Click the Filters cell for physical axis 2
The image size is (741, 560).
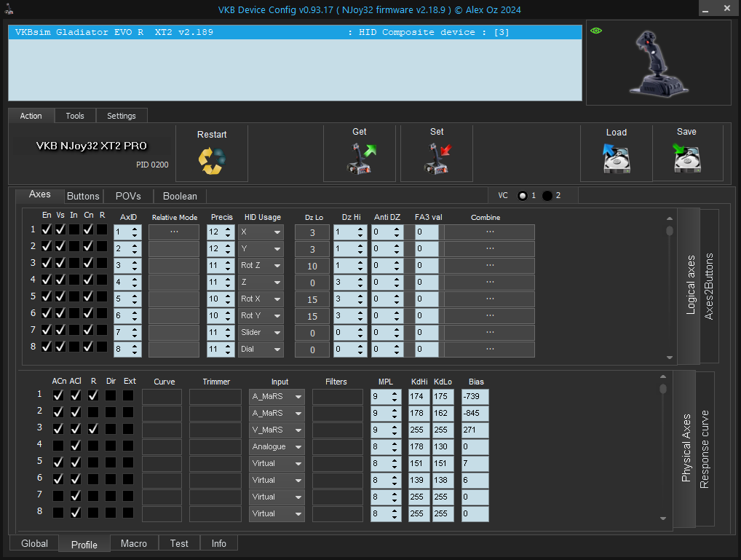click(338, 414)
